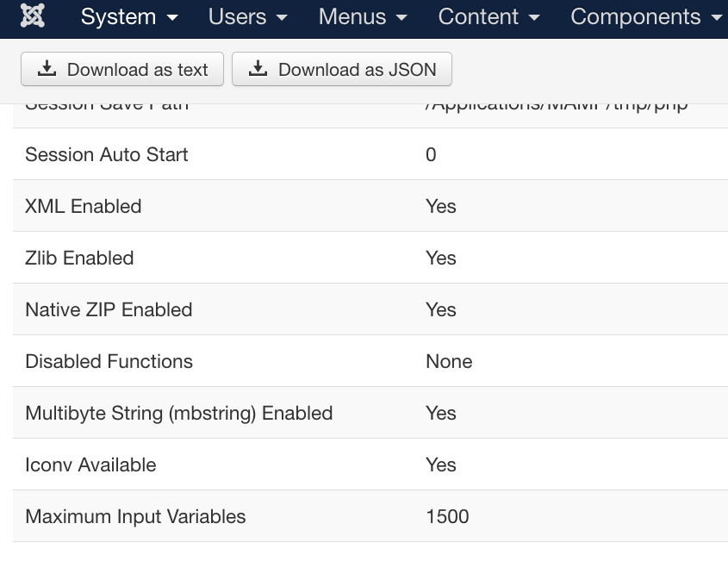Select the Session Auto Start value 0
The image size is (728, 586).
(x=431, y=154)
